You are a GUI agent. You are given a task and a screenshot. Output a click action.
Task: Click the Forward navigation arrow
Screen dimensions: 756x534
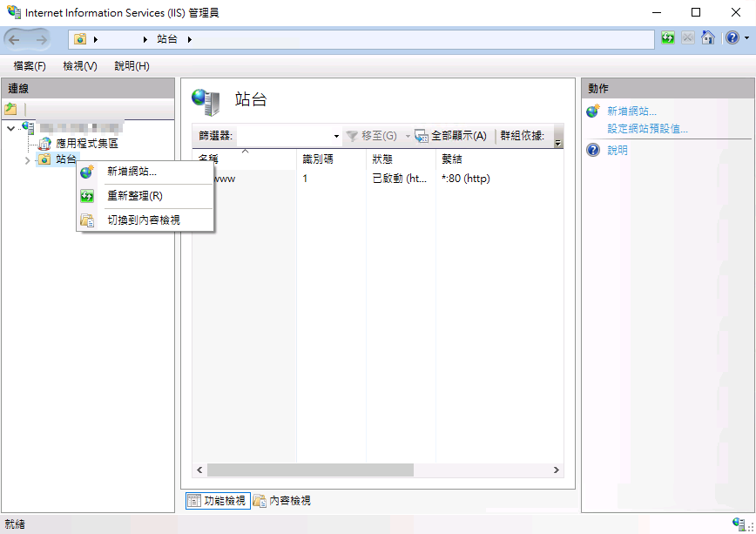pos(42,39)
